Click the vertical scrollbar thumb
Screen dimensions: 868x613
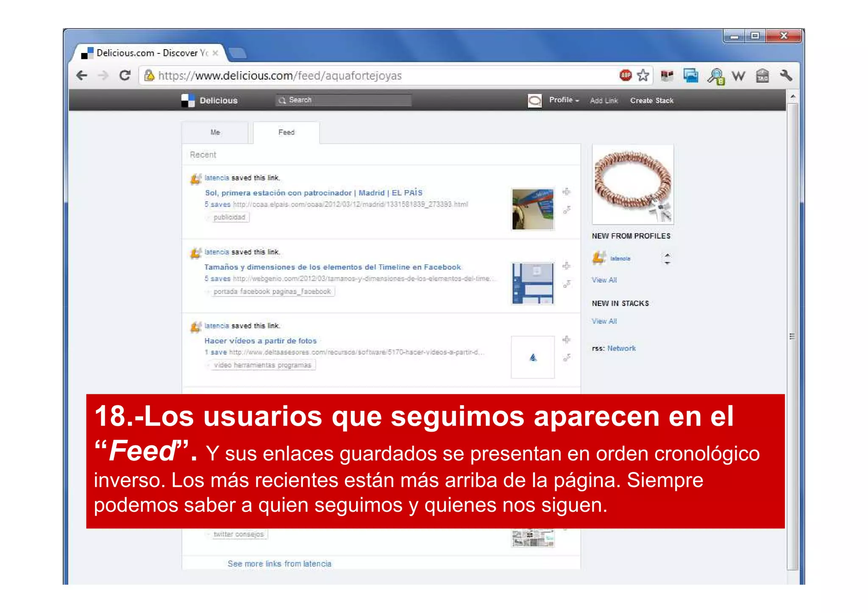click(793, 336)
